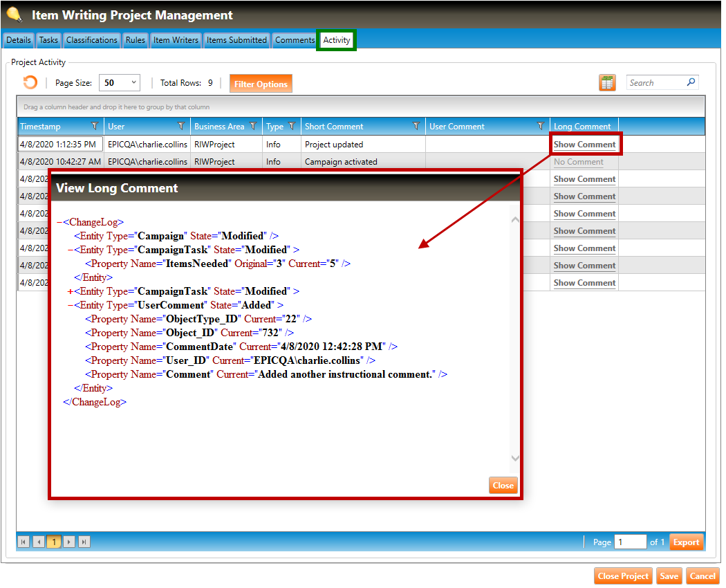The image size is (726, 588).
Task: Open the Timestamp column filter icon
Action: point(95,127)
